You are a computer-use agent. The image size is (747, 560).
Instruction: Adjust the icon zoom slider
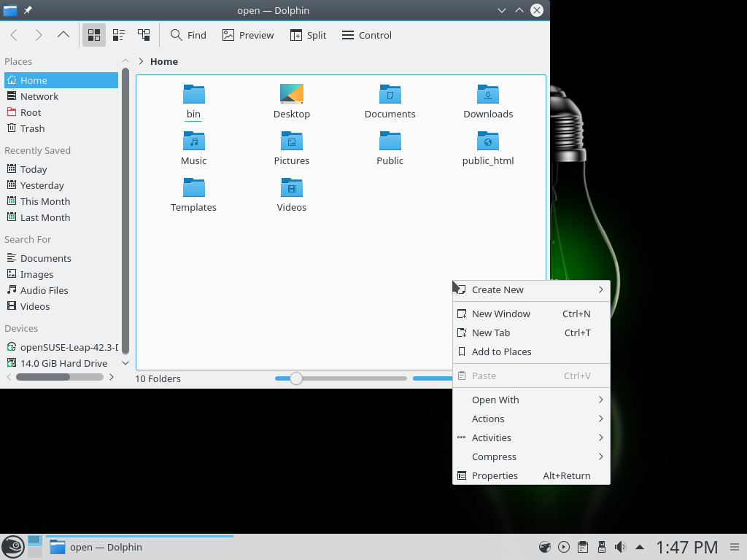[x=296, y=378]
